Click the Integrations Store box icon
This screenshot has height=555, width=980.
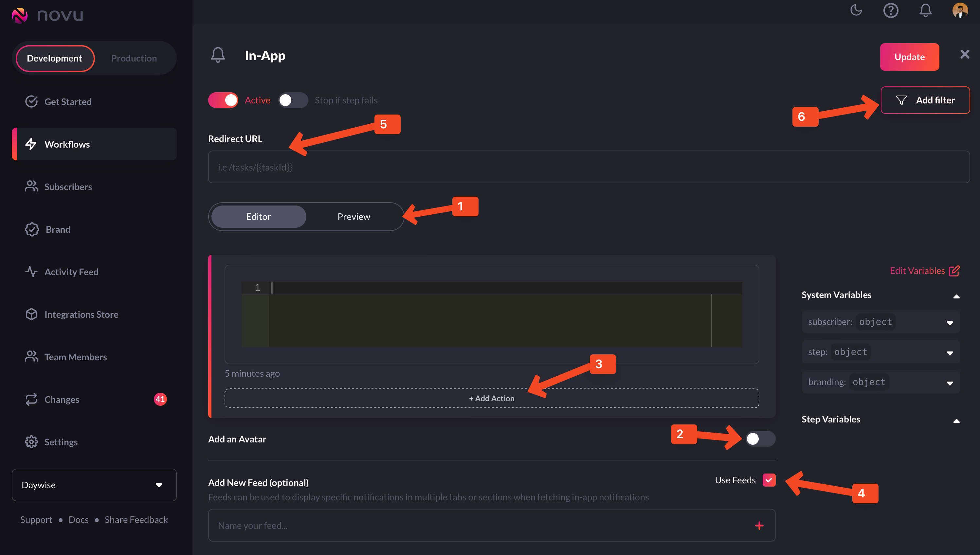[x=31, y=314]
